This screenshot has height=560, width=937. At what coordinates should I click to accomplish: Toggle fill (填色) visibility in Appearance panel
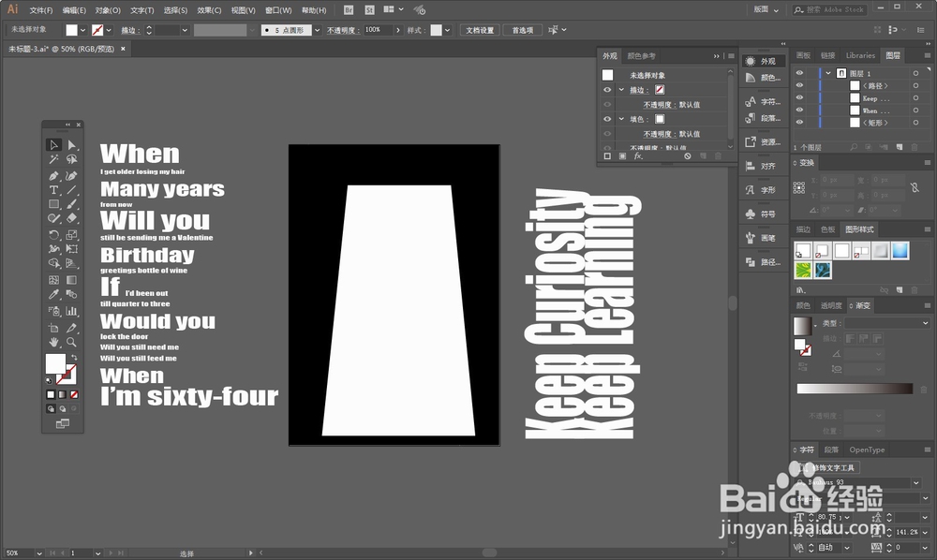click(608, 119)
